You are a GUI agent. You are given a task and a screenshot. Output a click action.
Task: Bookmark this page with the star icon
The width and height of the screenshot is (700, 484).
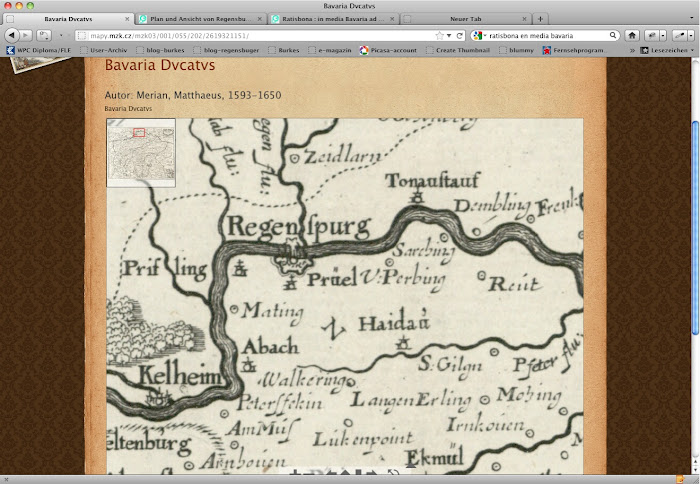pos(439,35)
